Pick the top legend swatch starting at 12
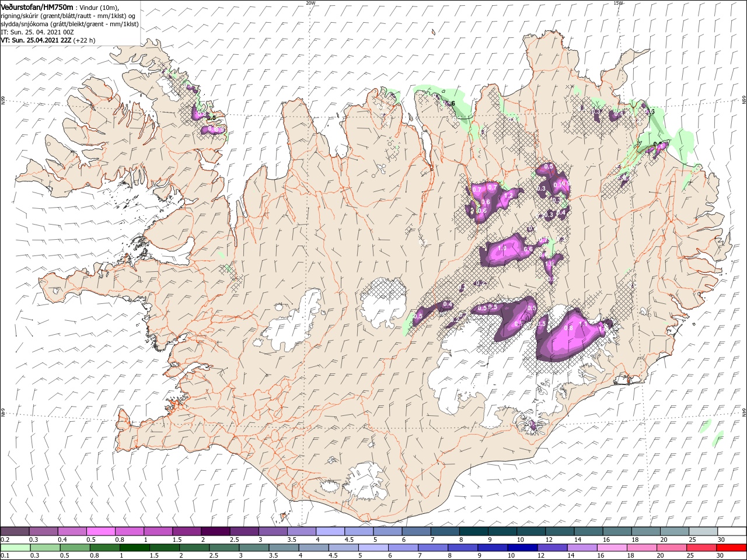 (x=559, y=531)
